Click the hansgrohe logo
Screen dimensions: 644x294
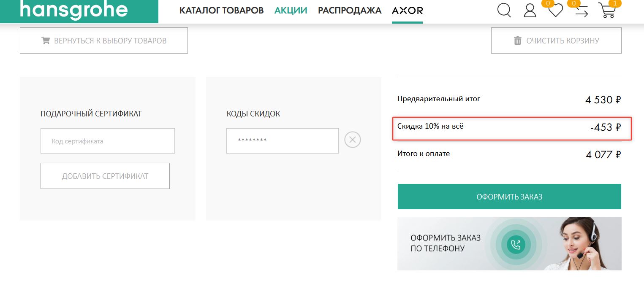[x=74, y=10]
